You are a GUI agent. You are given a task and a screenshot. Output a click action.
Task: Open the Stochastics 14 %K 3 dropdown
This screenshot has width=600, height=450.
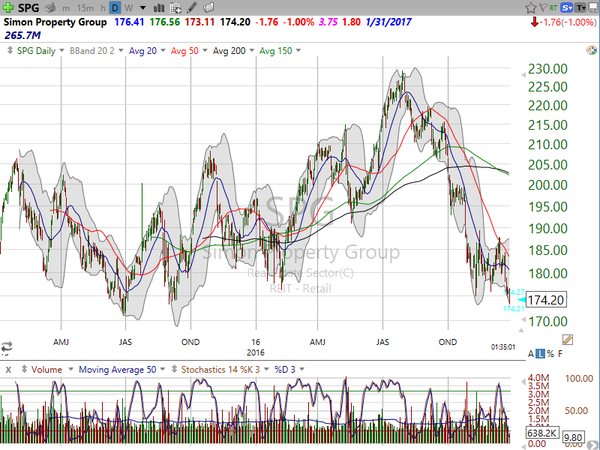point(266,369)
